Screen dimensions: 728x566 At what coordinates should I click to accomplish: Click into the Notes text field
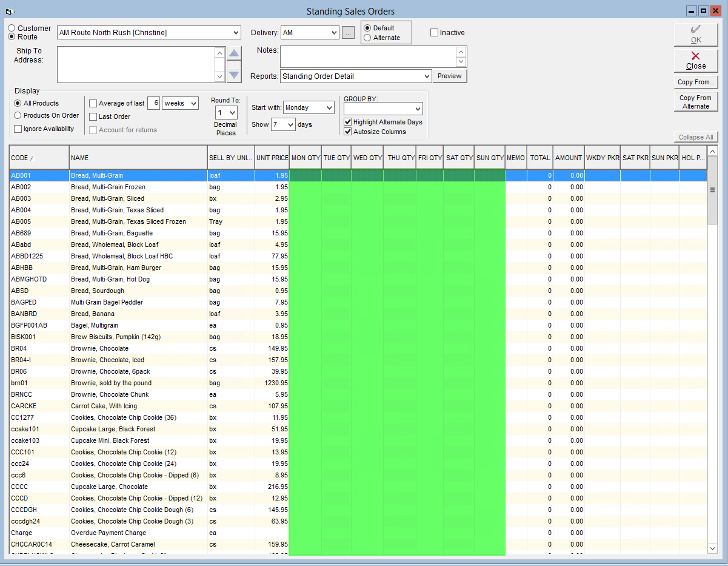pos(368,56)
